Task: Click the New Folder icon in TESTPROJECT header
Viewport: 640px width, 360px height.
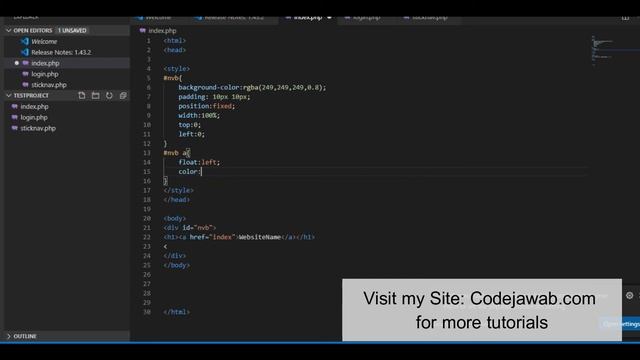Action: point(96,96)
